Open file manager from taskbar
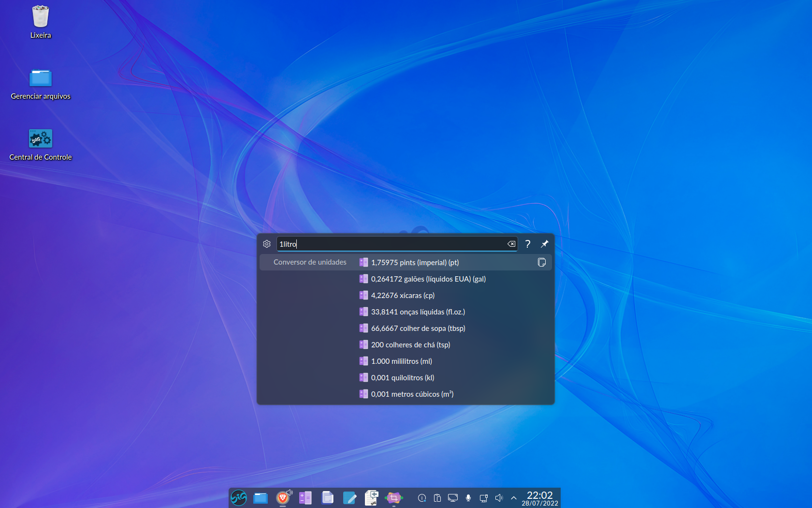Image resolution: width=812 pixels, height=508 pixels. [x=261, y=497]
